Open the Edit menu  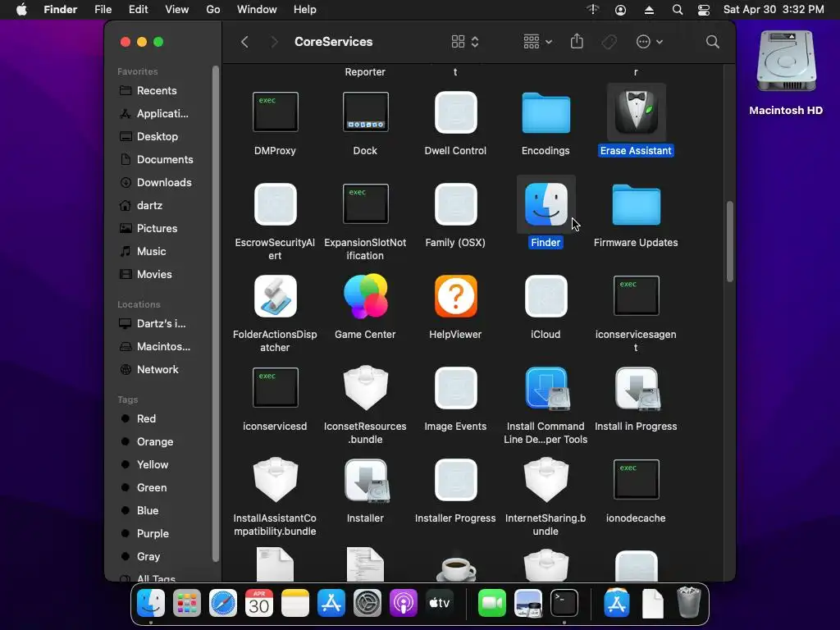(138, 10)
